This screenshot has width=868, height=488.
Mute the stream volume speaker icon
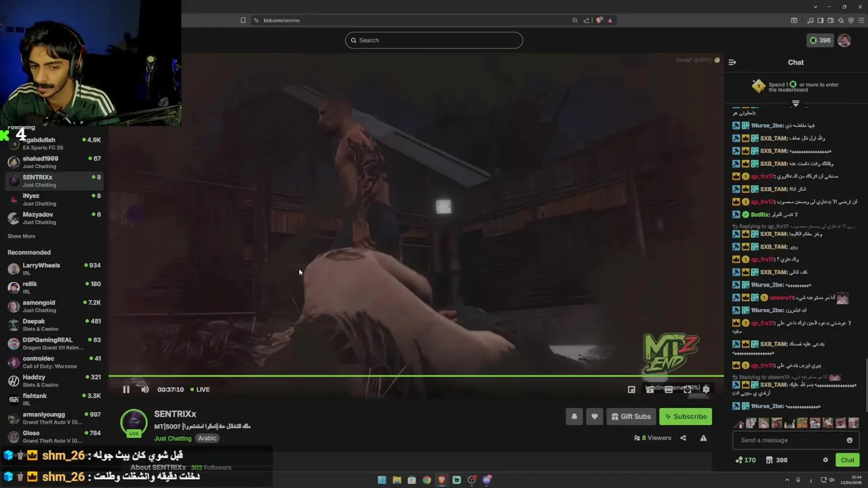[144, 389]
